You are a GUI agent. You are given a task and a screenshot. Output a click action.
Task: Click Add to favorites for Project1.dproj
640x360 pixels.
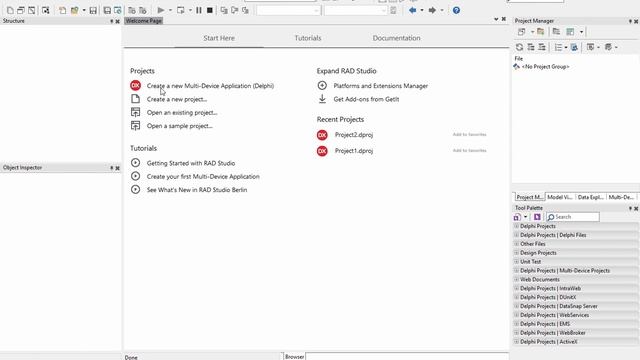tap(469, 150)
